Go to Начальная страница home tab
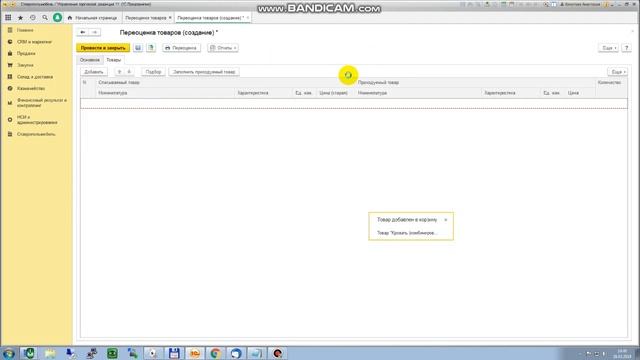 click(92, 18)
